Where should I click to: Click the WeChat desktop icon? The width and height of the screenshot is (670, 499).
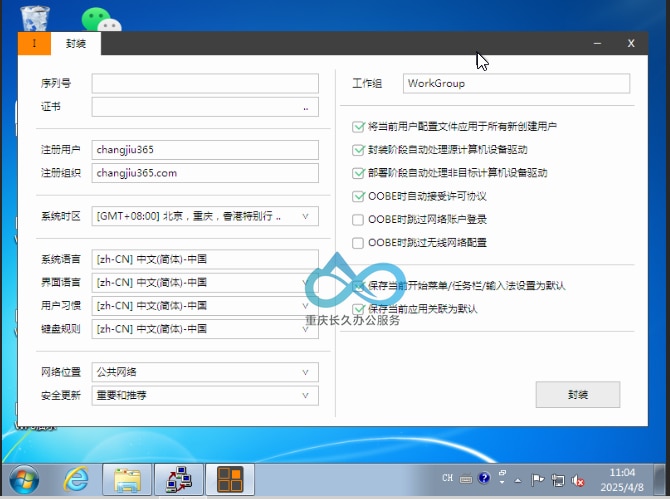tap(101, 20)
